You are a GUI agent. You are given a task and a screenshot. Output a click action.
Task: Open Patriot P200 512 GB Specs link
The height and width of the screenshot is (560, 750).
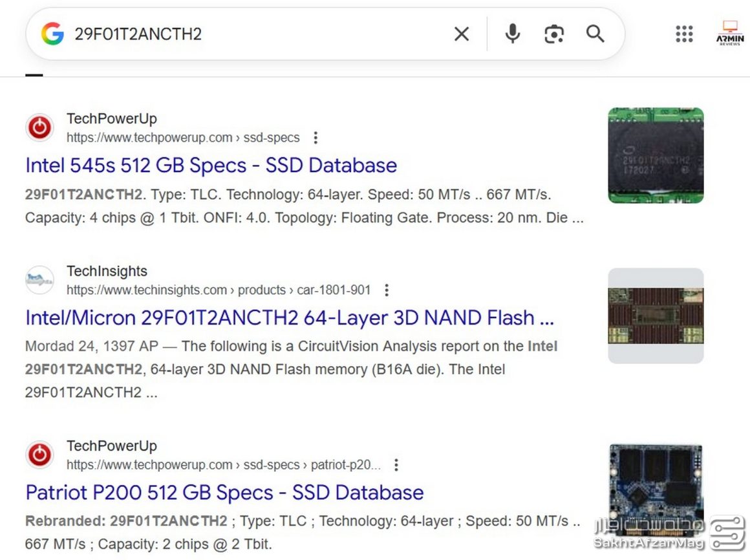pyautogui.click(x=224, y=493)
